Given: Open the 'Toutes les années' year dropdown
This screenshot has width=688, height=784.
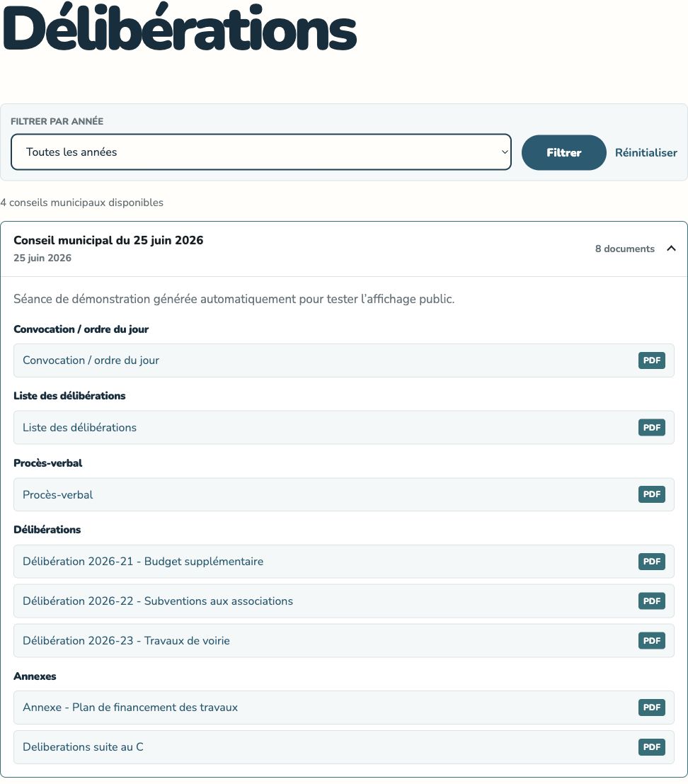Looking at the screenshot, I should click(260, 152).
